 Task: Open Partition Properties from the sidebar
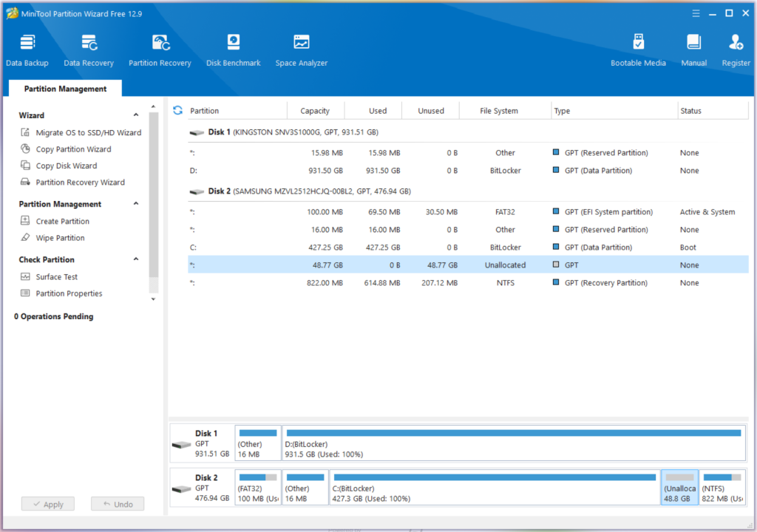[x=69, y=293]
